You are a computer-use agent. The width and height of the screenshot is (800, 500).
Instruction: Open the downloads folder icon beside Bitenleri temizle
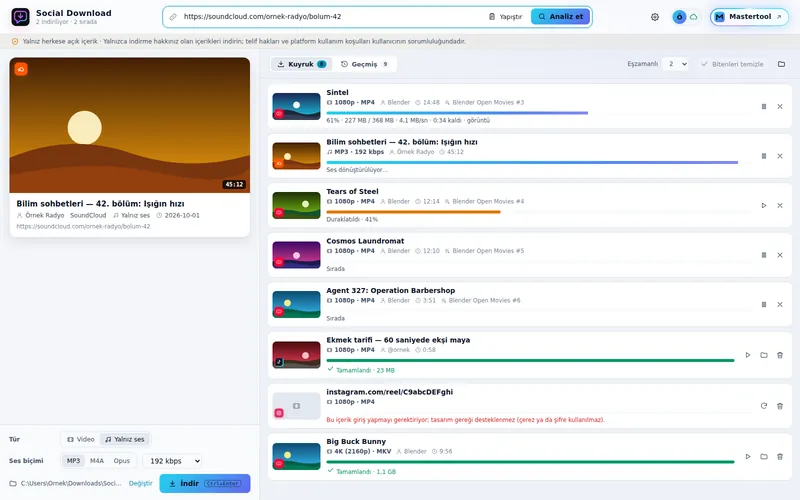click(x=781, y=64)
